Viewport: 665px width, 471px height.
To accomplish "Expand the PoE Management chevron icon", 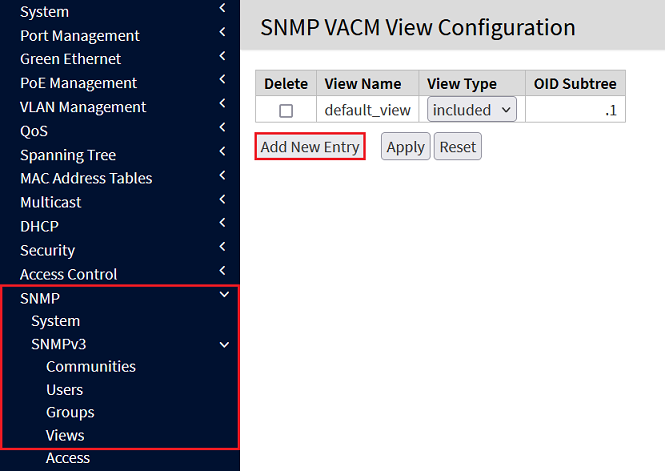I will (222, 80).
